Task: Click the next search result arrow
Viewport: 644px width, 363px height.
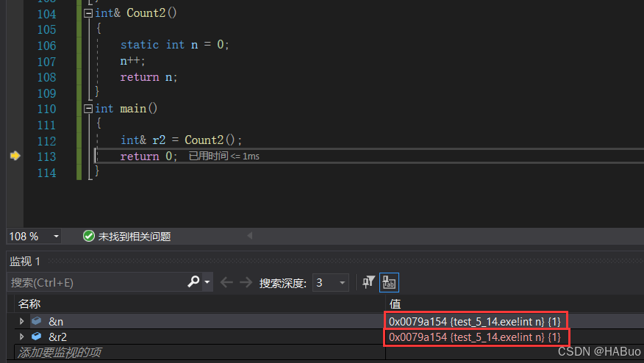Action: 246,282
